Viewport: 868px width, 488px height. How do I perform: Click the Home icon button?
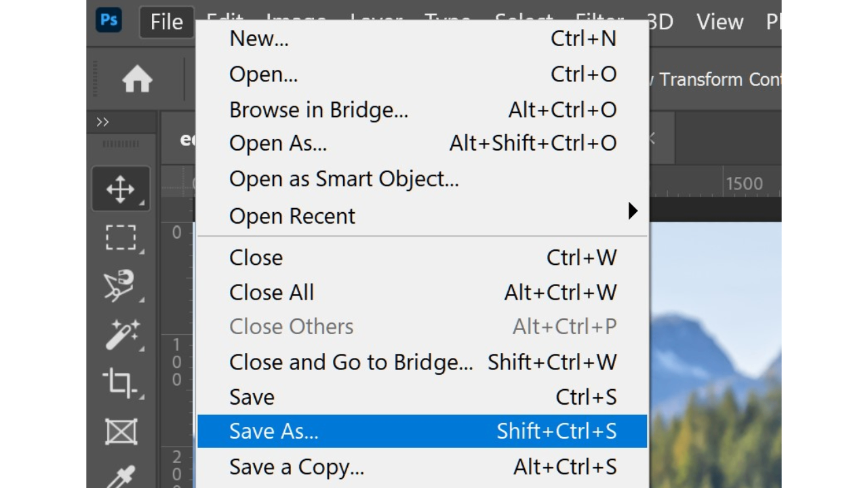[x=137, y=81]
